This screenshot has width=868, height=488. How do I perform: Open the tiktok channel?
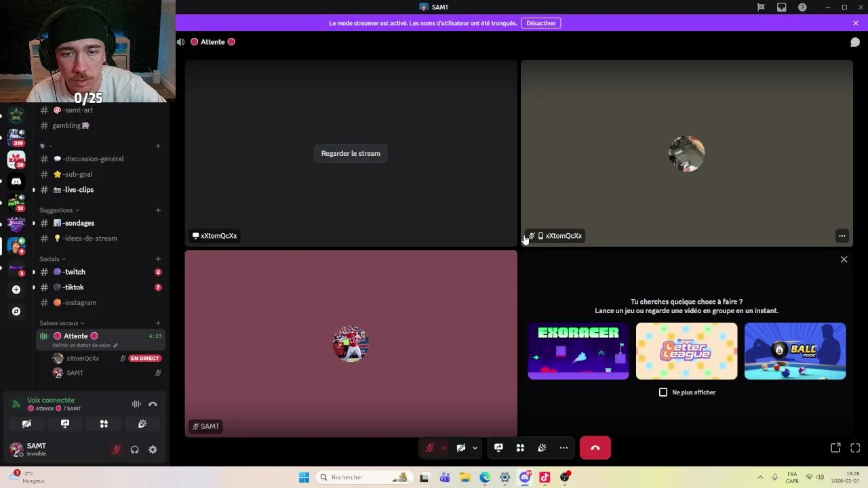[100, 287]
